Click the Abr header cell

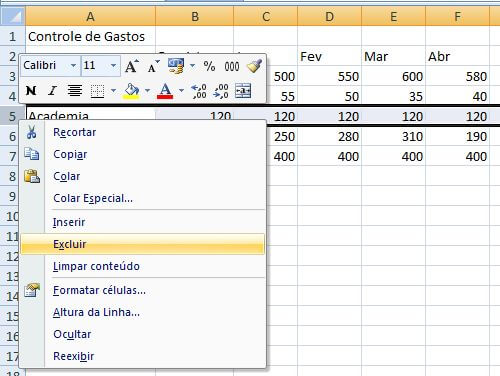(457, 56)
